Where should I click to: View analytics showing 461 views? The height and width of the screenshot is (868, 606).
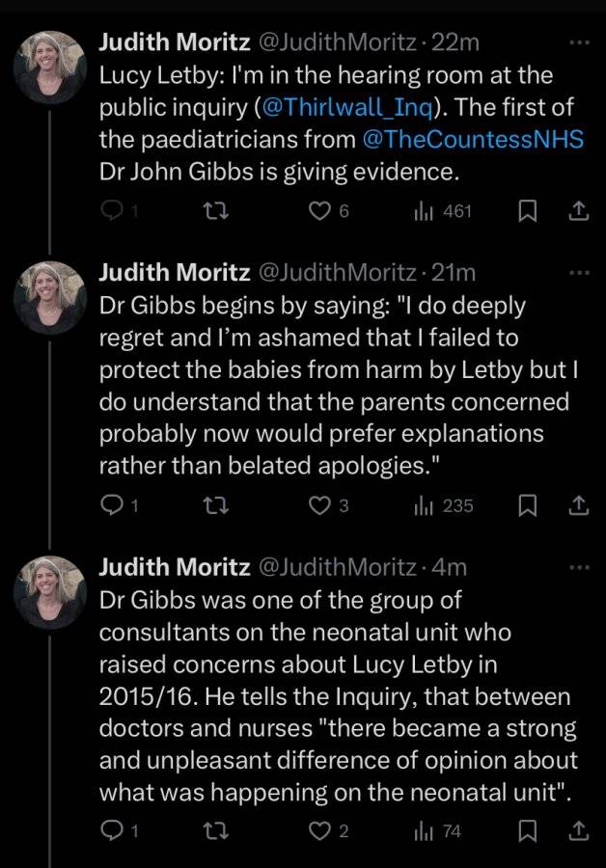[443, 211]
